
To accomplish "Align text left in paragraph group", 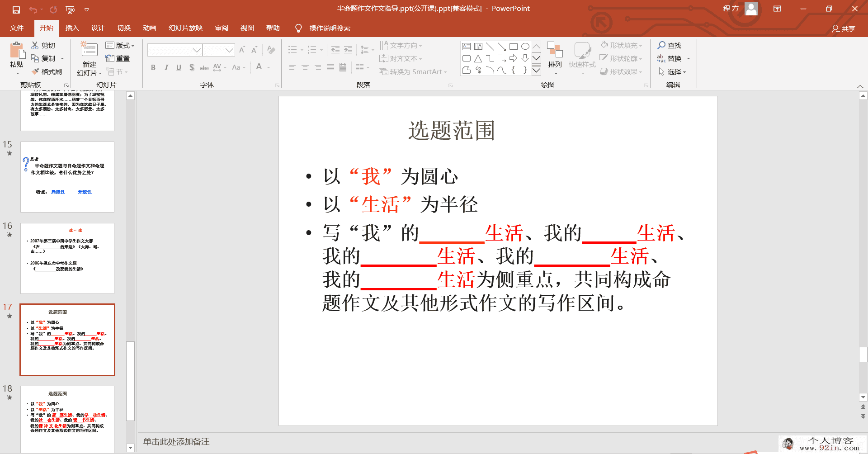I will (292, 67).
